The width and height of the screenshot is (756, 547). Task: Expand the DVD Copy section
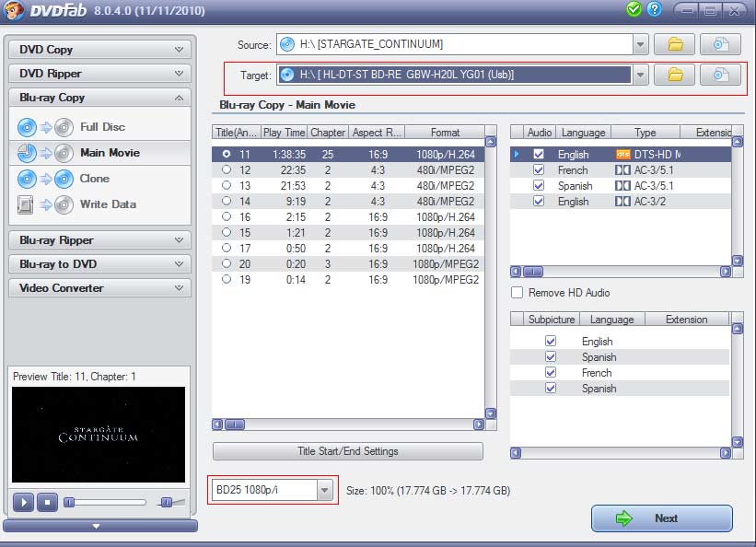tap(99, 49)
